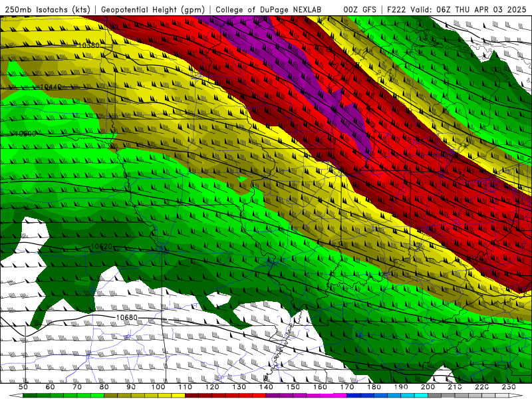Click the legend value 230
Viewport: 532px width, 399px height.
click(509, 387)
